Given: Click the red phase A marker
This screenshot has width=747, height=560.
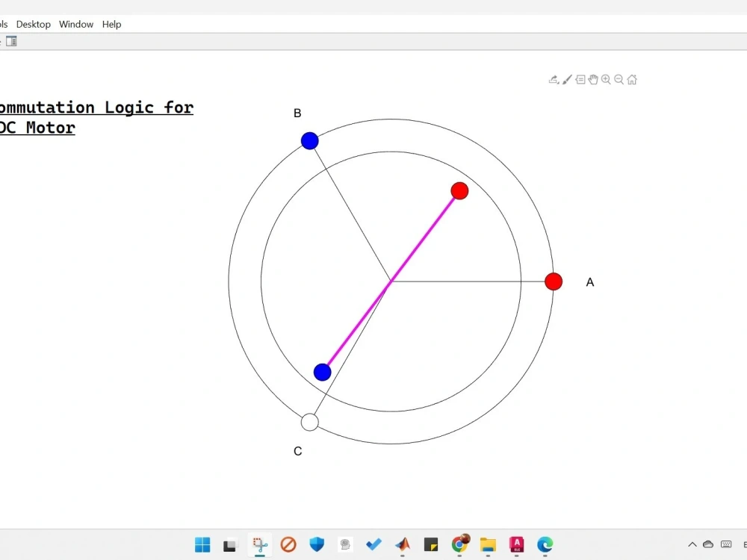Looking at the screenshot, I should click(554, 281).
